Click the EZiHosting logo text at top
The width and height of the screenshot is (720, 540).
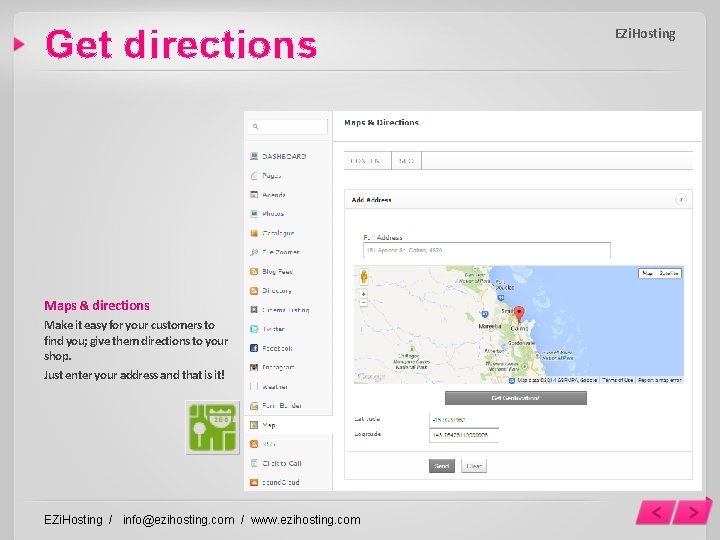pos(645,34)
